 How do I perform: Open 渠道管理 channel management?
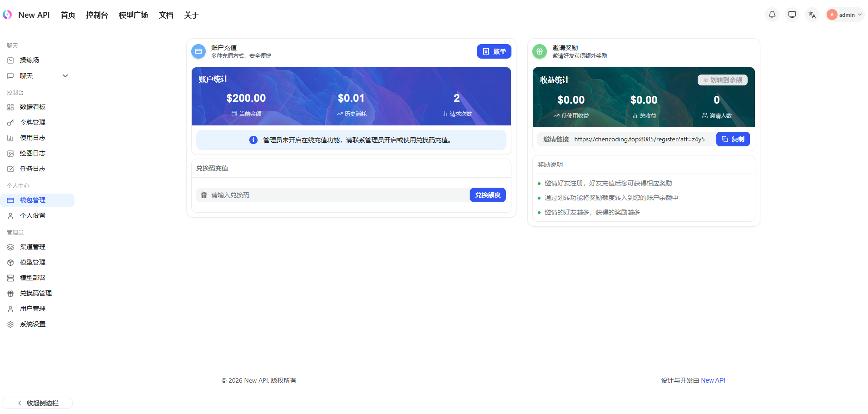tap(33, 247)
